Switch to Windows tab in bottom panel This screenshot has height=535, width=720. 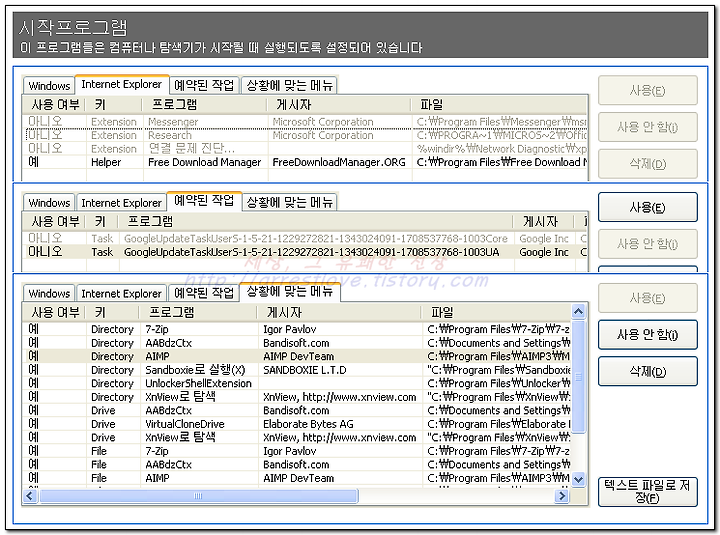49,293
